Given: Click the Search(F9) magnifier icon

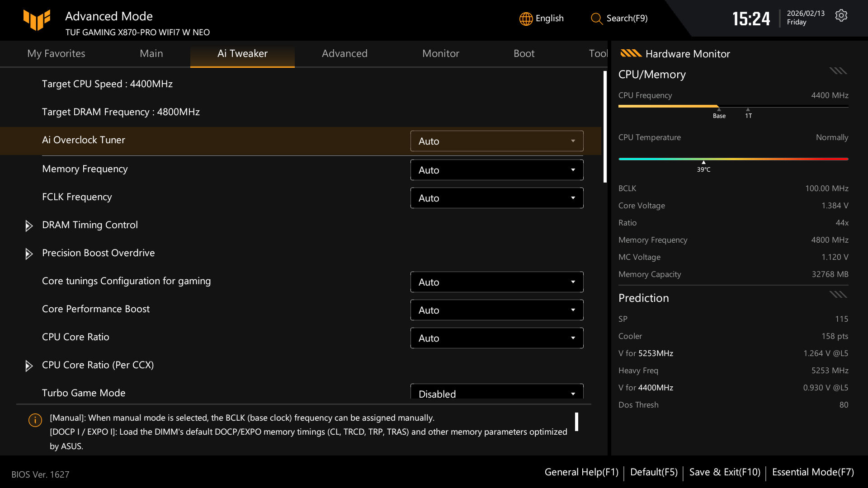Looking at the screenshot, I should click(x=596, y=19).
